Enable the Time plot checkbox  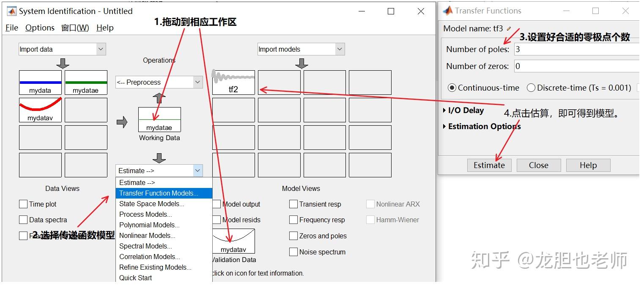(23, 204)
